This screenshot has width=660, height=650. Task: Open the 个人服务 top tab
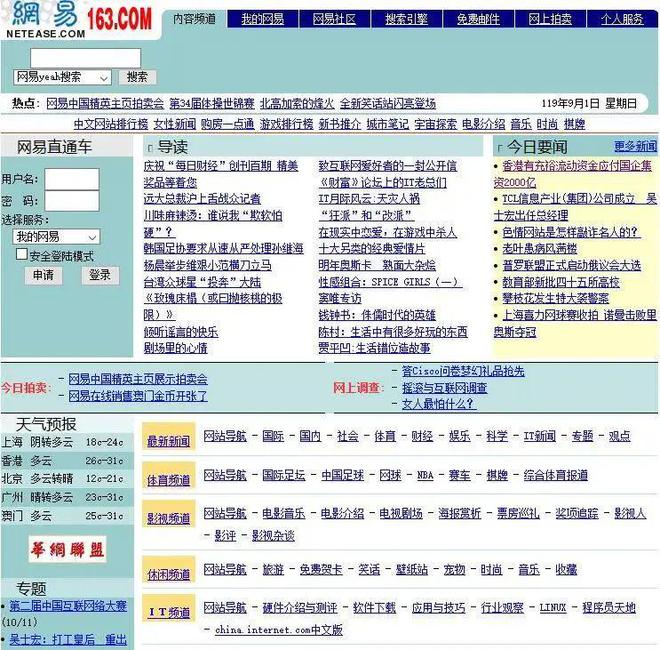[622, 19]
